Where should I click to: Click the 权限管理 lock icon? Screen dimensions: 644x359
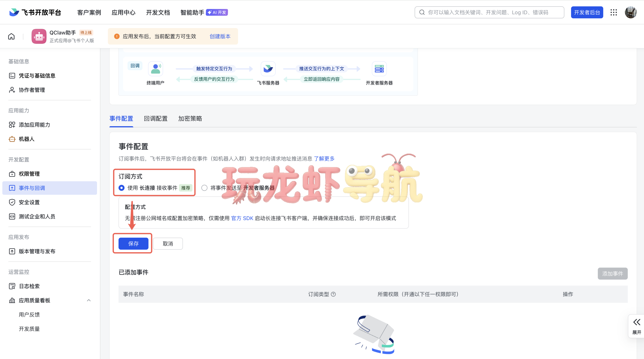pyautogui.click(x=12, y=174)
